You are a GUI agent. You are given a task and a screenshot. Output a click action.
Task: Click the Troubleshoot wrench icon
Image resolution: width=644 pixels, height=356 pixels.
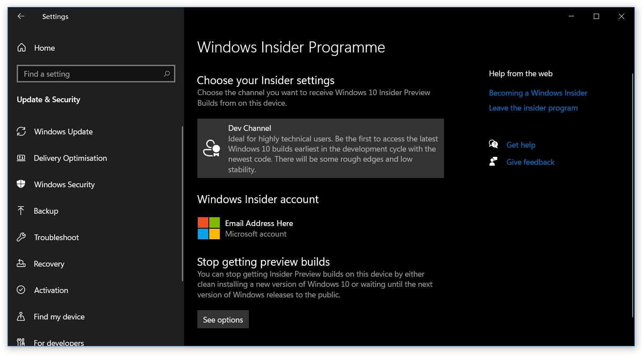(21, 237)
